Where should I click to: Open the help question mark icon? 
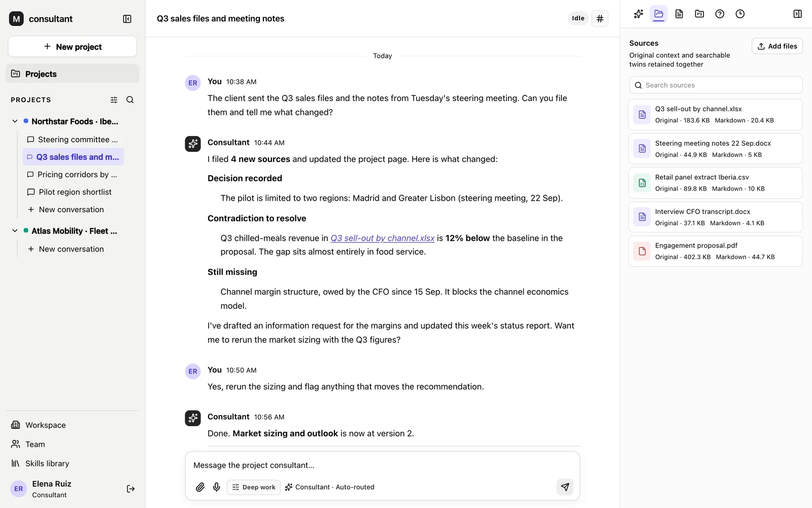720,14
